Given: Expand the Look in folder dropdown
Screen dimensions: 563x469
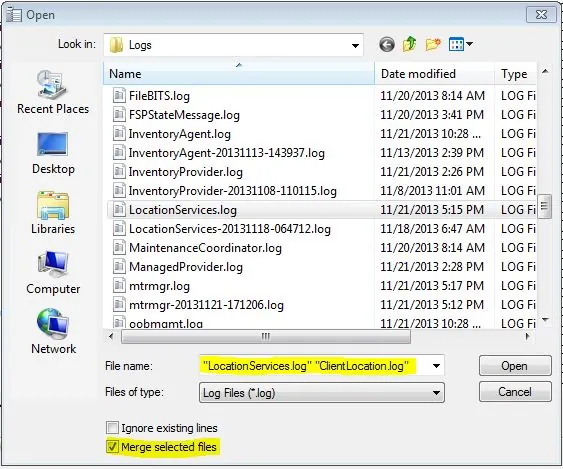Looking at the screenshot, I should pyautogui.click(x=355, y=46).
